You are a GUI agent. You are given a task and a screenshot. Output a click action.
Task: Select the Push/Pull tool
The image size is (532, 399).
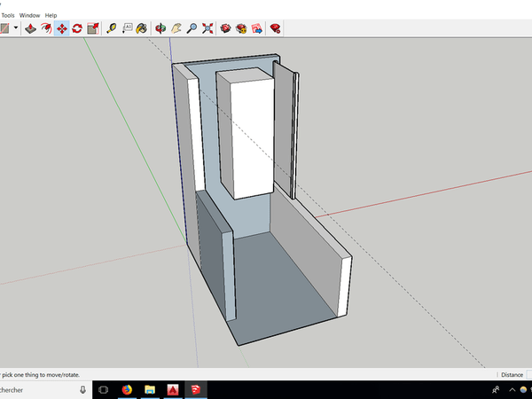point(30,28)
